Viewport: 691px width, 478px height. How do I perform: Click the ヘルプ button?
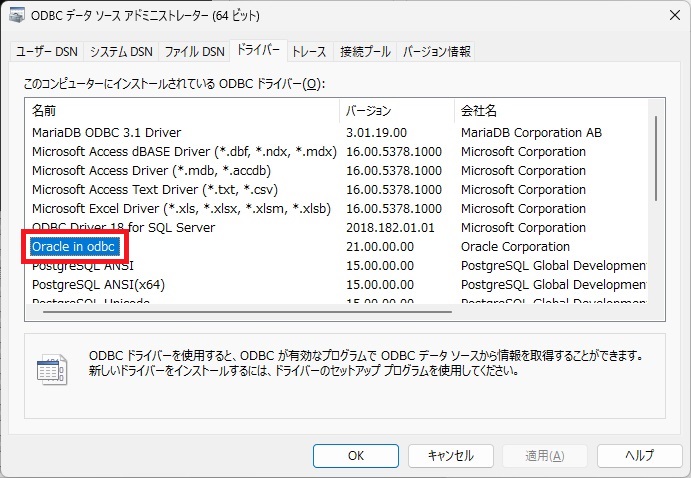click(639, 455)
